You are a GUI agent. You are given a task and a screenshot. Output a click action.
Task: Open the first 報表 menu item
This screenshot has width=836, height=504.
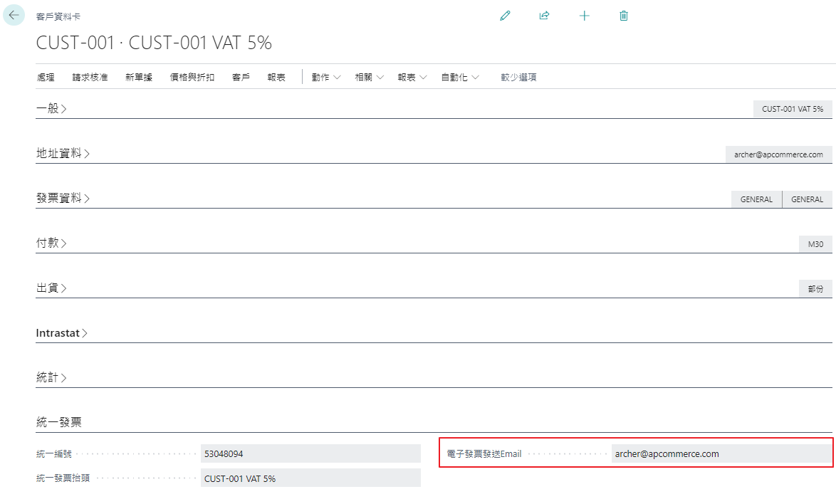click(x=276, y=78)
